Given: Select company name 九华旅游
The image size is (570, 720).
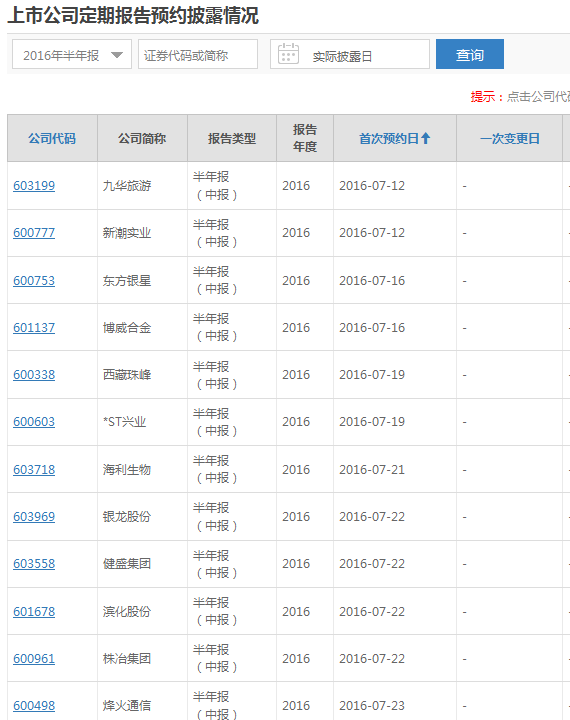Looking at the screenshot, I should [127, 186].
